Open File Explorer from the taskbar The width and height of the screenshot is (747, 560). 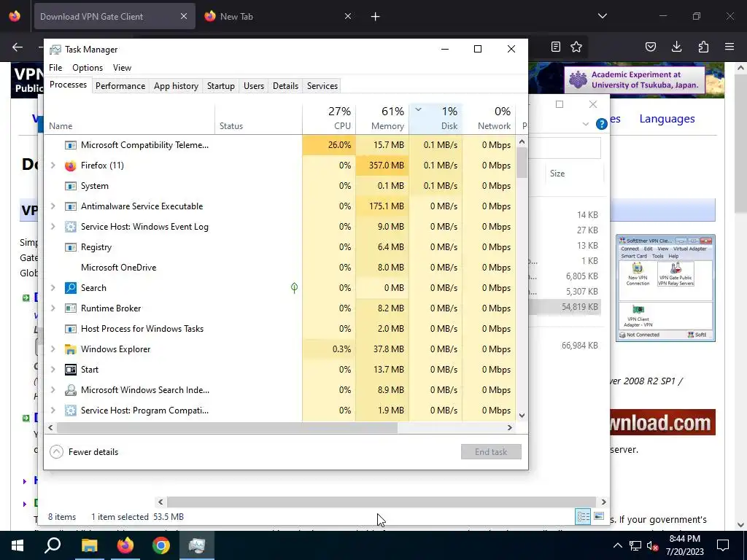(89, 545)
